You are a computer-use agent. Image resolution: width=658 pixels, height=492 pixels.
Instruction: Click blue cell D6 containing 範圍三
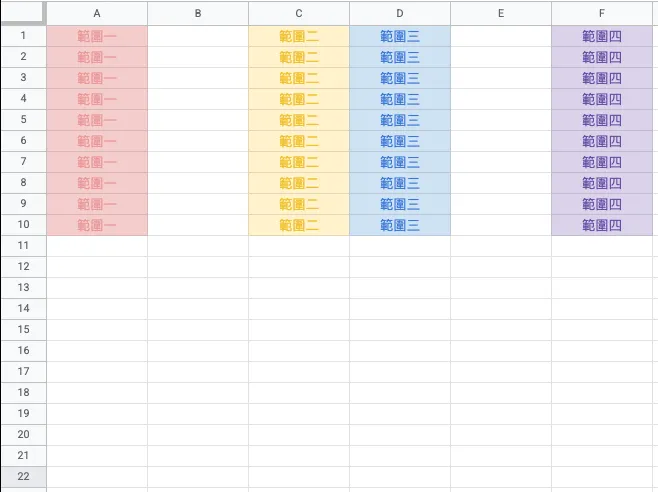(x=400, y=141)
